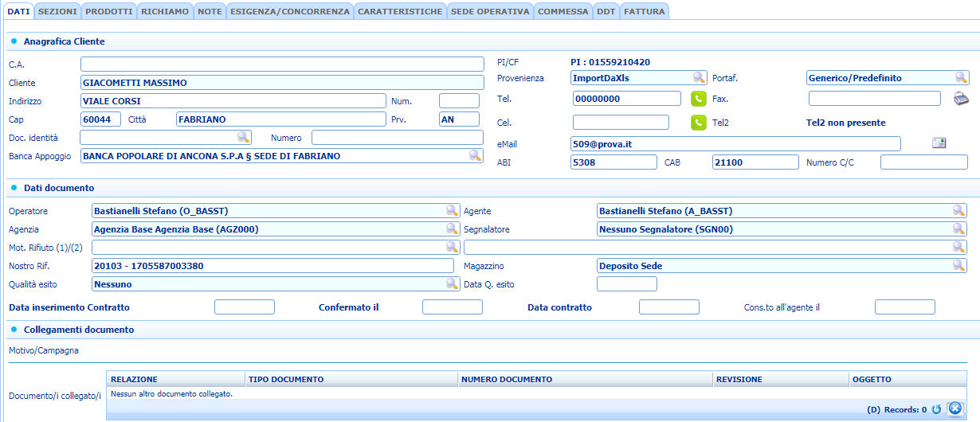Click the Data contratto input field
980x422 pixels.
(668, 307)
